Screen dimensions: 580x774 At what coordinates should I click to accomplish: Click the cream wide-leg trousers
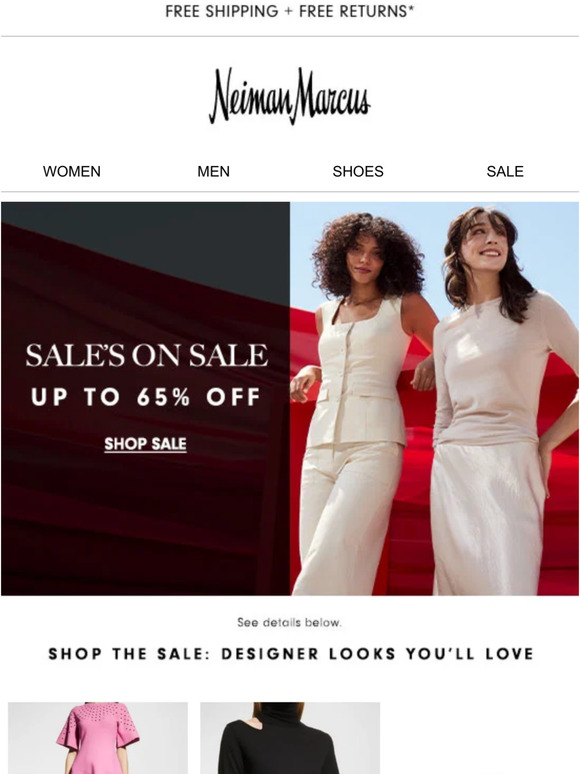click(x=346, y=518)
